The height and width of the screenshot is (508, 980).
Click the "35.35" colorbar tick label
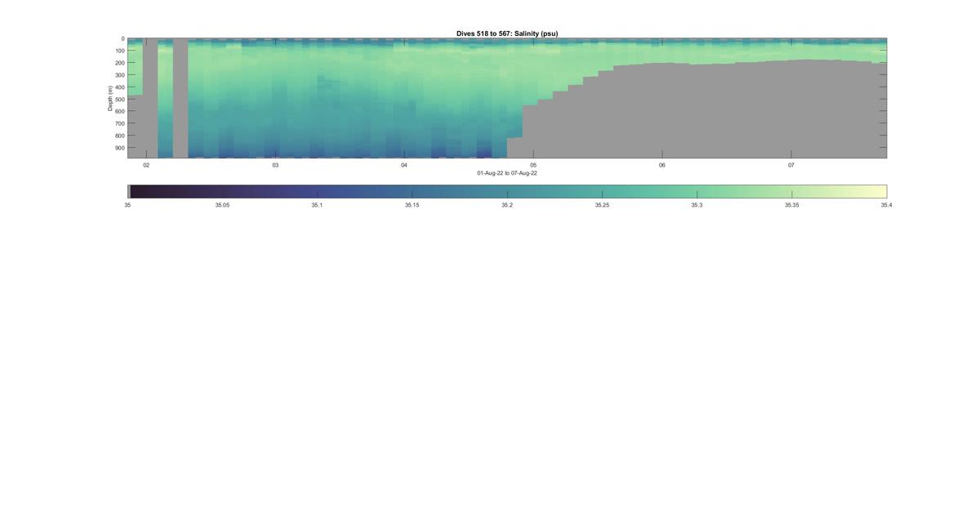(x=791, y=205)
